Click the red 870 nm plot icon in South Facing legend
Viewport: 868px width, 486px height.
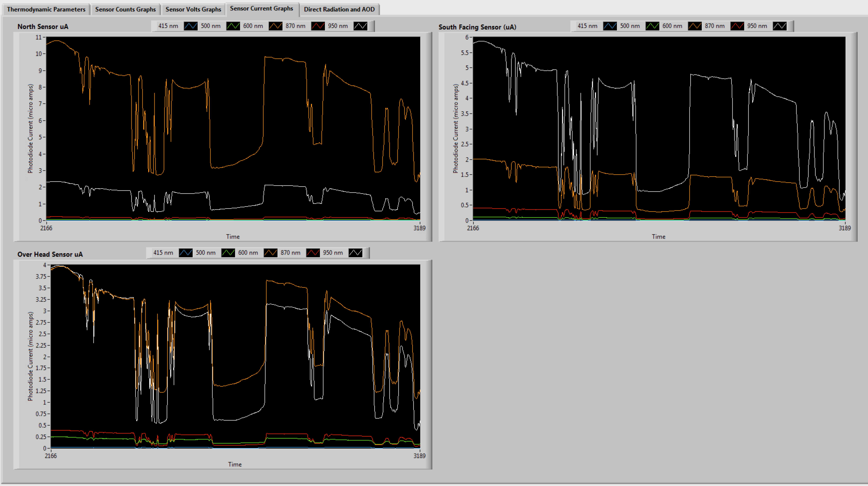(737, 26)
